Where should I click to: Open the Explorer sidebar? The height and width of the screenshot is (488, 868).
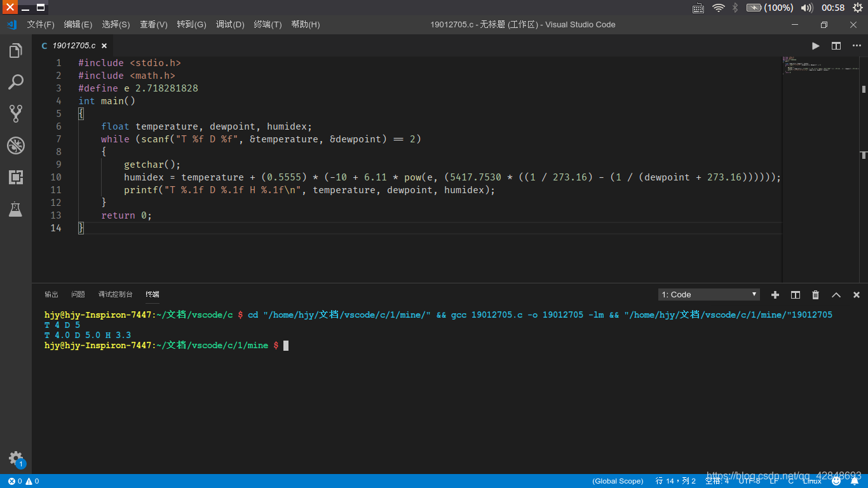16,51
